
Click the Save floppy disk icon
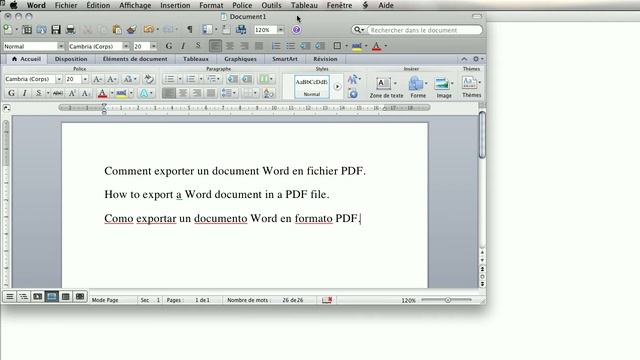click(x=56, y=29)
